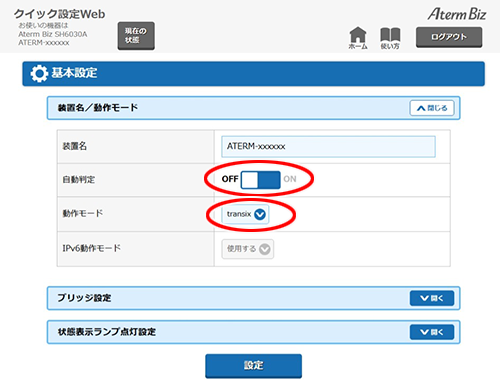Click the 装置名 ATERM-xxxxxx input field
This screenshot has height=388, width=500.
tap(328, 146)
